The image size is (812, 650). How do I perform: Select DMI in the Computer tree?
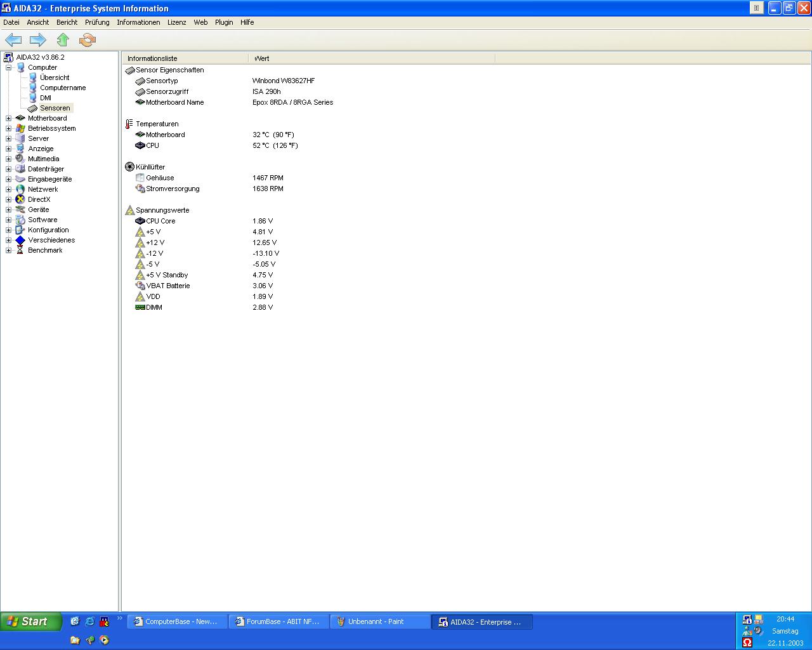46,98
